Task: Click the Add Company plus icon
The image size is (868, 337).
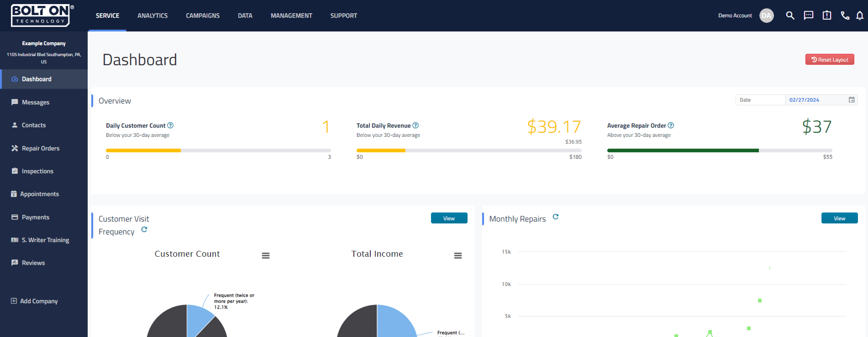Action: tap(14, 301)
